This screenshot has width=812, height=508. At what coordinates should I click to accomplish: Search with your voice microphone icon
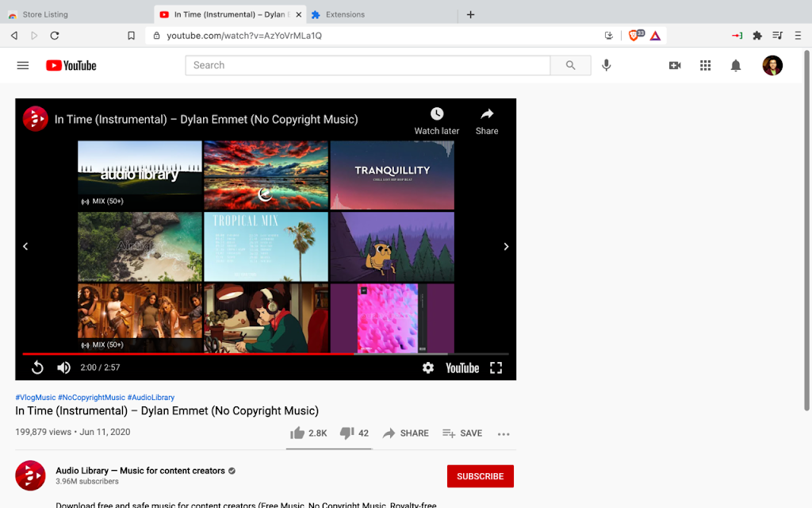pos(607,65)
